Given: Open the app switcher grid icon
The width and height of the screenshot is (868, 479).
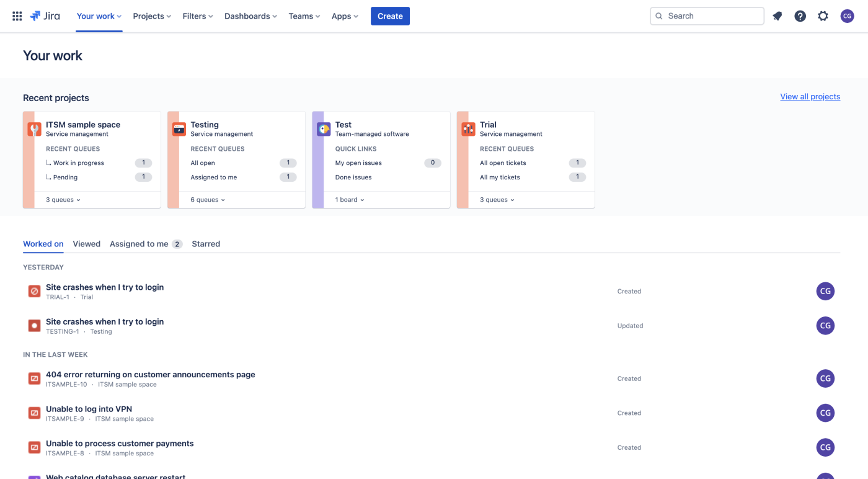Looking at the screenshot, I should (17, 16).
